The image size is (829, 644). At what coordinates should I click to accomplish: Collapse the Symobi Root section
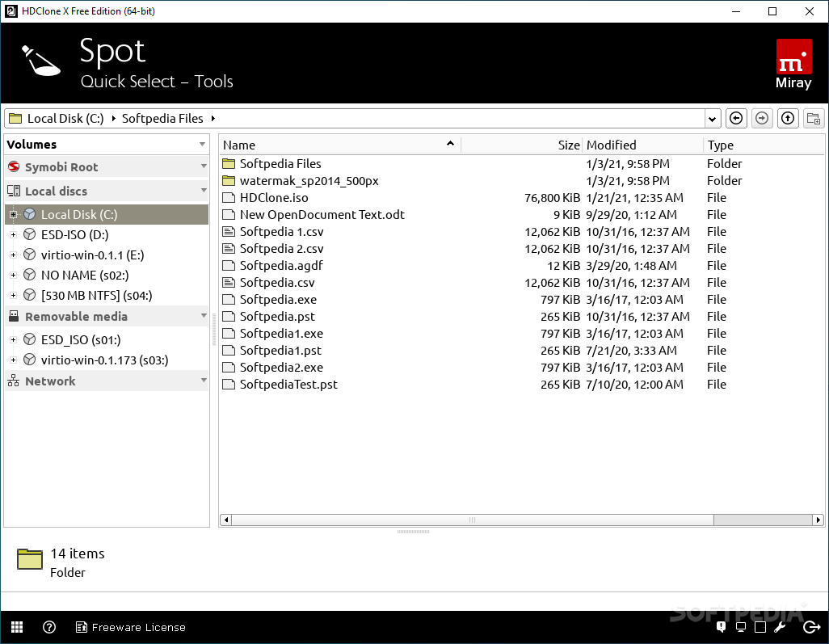click(204, 166)
